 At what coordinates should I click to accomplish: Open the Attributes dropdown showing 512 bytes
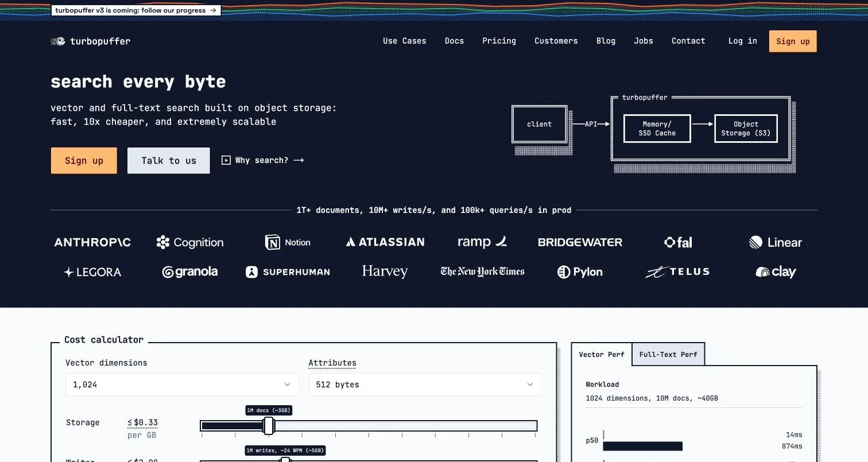pos(425,385)
